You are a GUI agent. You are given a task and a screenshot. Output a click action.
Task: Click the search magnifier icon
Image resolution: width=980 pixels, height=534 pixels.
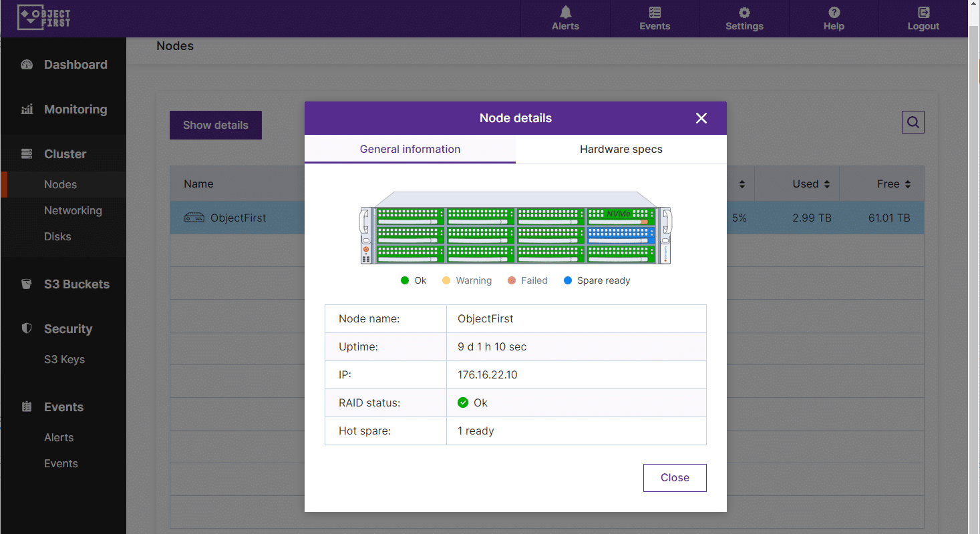coord(913,122)
